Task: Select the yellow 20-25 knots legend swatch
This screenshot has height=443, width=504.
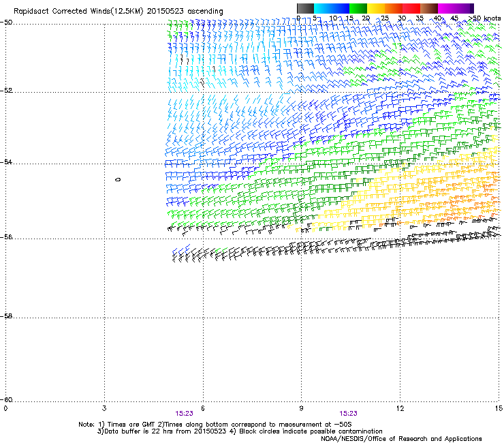Action: pos(376,8)
